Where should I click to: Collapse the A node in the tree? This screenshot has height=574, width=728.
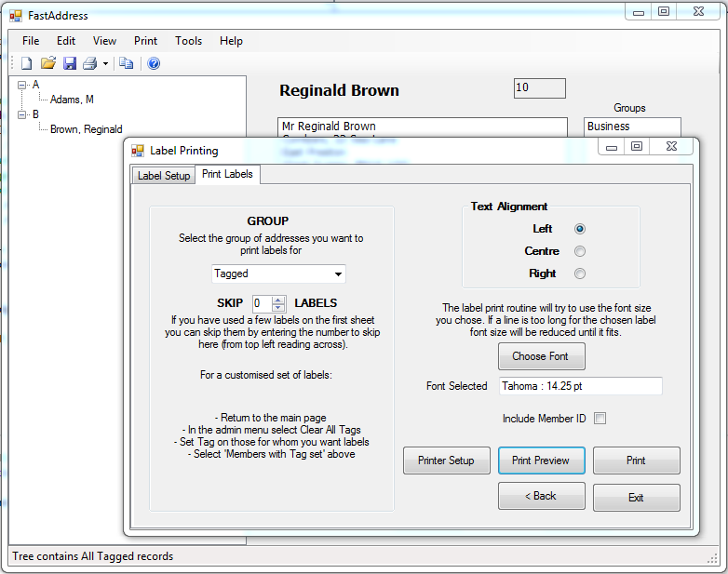click(21, 85)
